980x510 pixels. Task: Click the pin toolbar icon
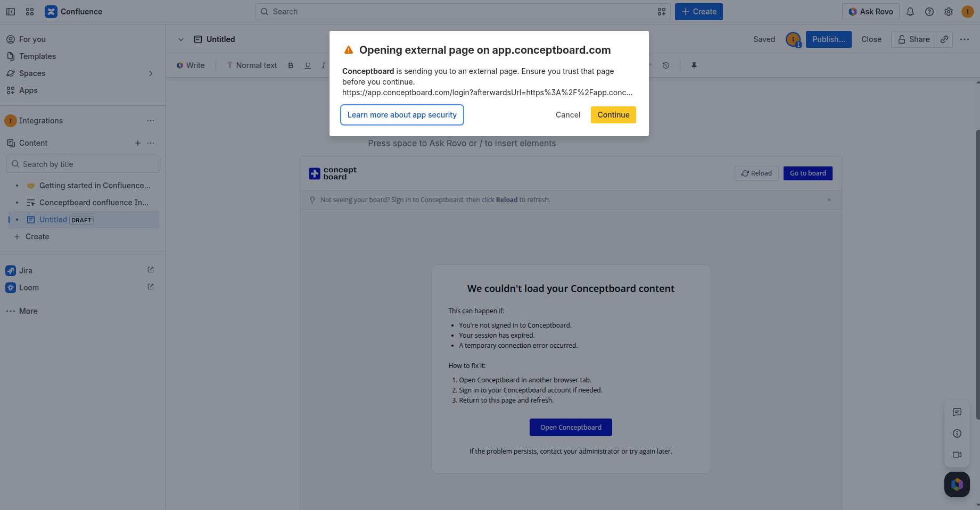(x=694, y=65)
